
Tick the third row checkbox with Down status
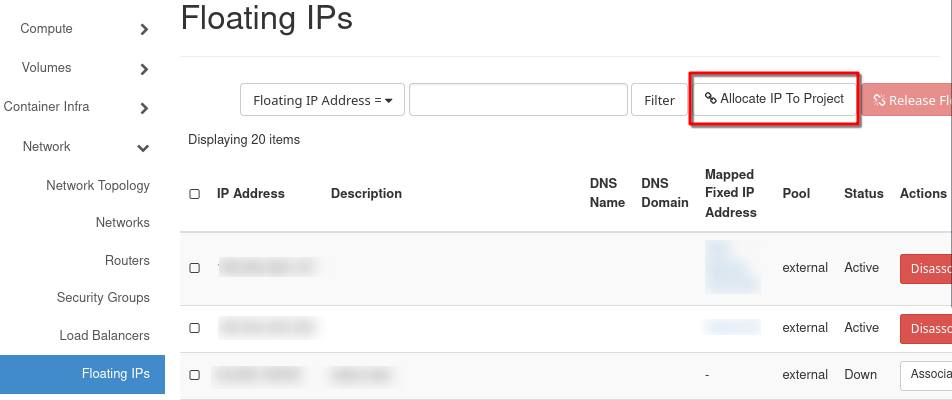[194, 375]
